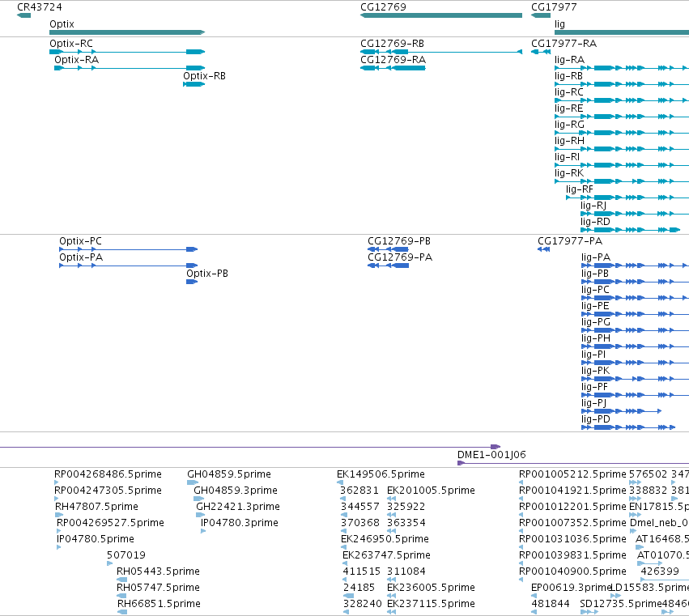Viewport: 689px width, 616px height.
Task: Click the lig-RF transcript label
Action: pos(580,189)
